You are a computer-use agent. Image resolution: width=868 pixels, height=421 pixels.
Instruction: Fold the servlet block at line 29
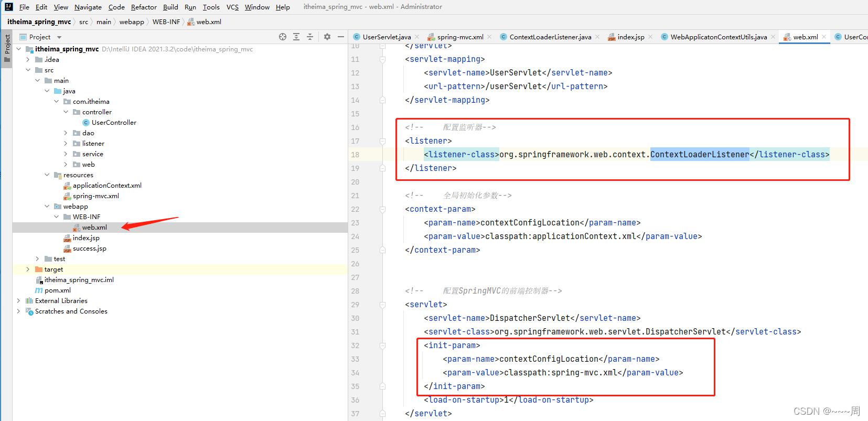[382, 305]
